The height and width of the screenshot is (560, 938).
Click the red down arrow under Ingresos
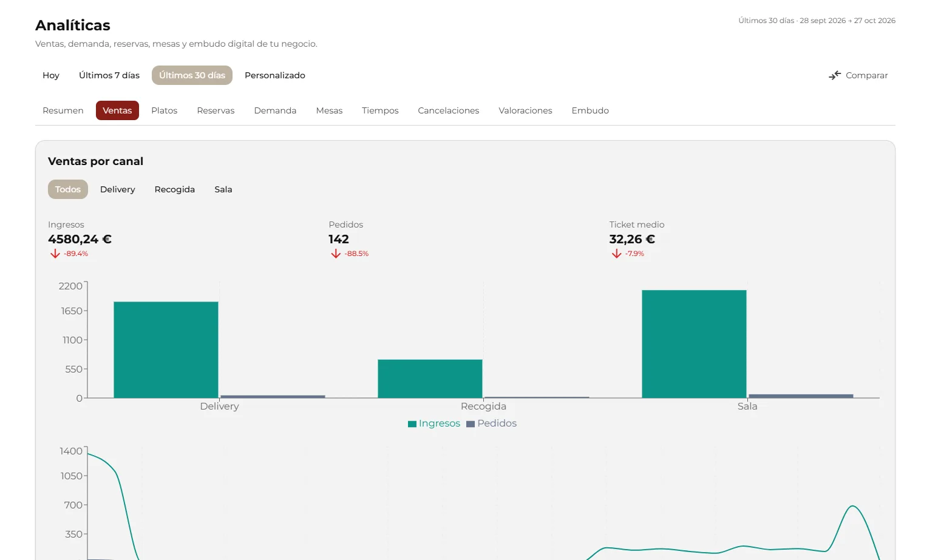[x=55, y=254]
